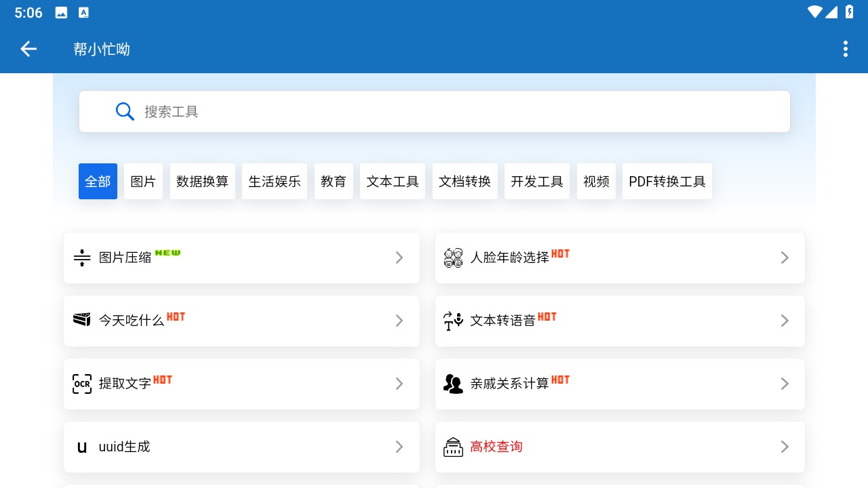Screen dimensions: 868x488
Task: Open 高校查询 via its right chevron
Action: point(785,447)
